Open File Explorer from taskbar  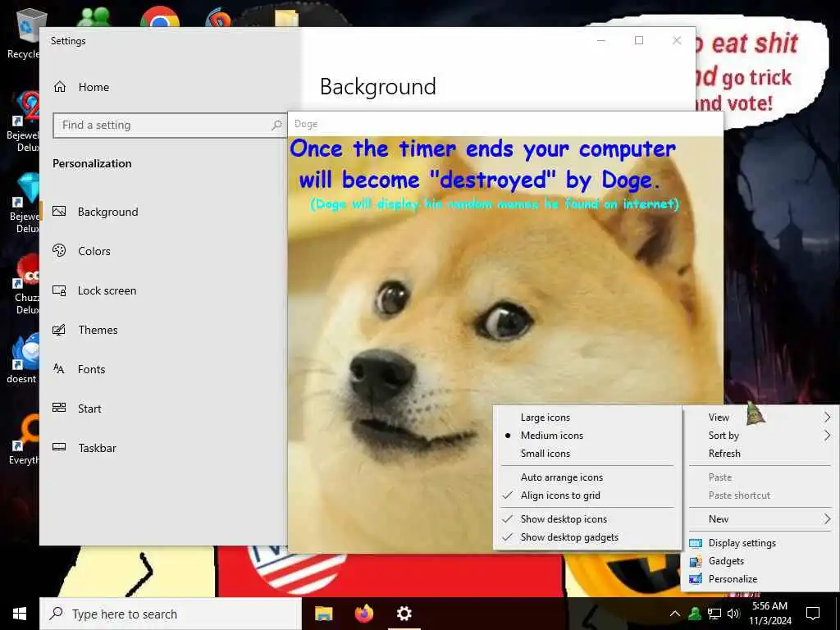(323, 614)
